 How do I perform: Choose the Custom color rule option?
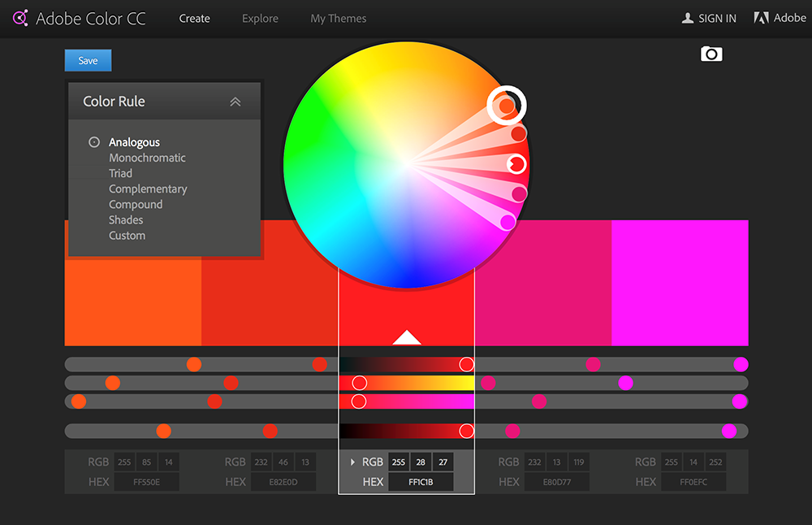(x=127, y=235)
